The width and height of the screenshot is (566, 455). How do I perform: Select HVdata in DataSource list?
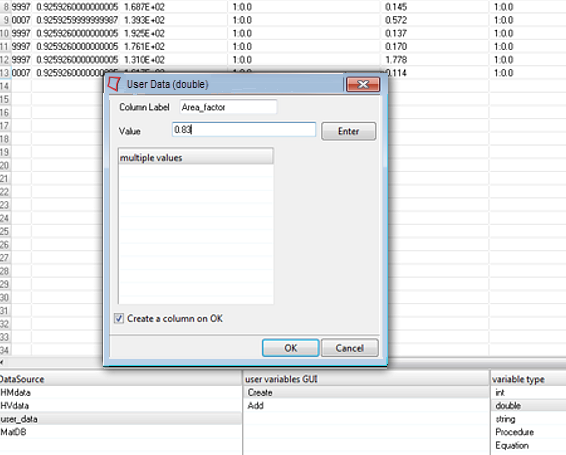[121, 406]
